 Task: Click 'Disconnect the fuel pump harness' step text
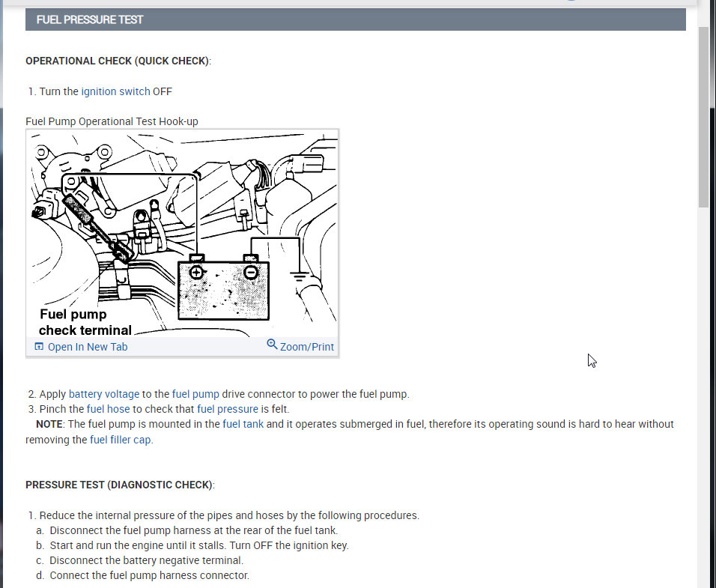click(x=194, y=530)
